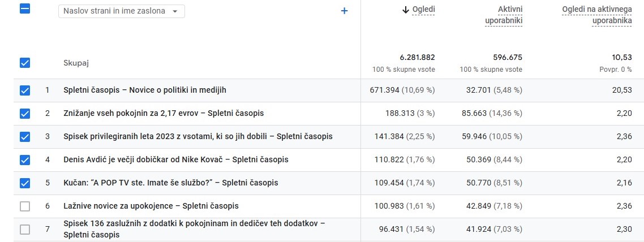This screenshot has width=644, height=242.
Task: Click the Znižanje vseh pokojnin page title
Action: (x=164, y=113)
